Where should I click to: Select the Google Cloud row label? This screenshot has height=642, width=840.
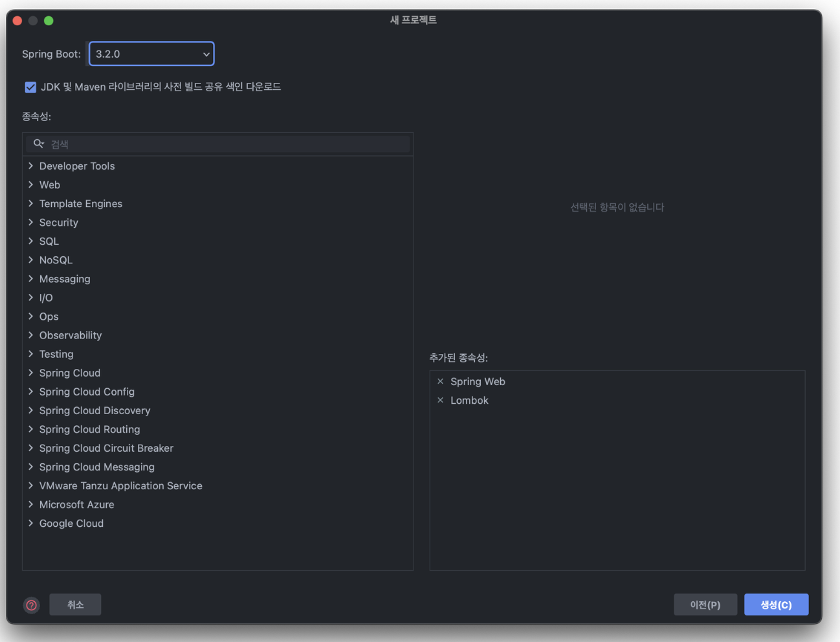click(71, 523)
